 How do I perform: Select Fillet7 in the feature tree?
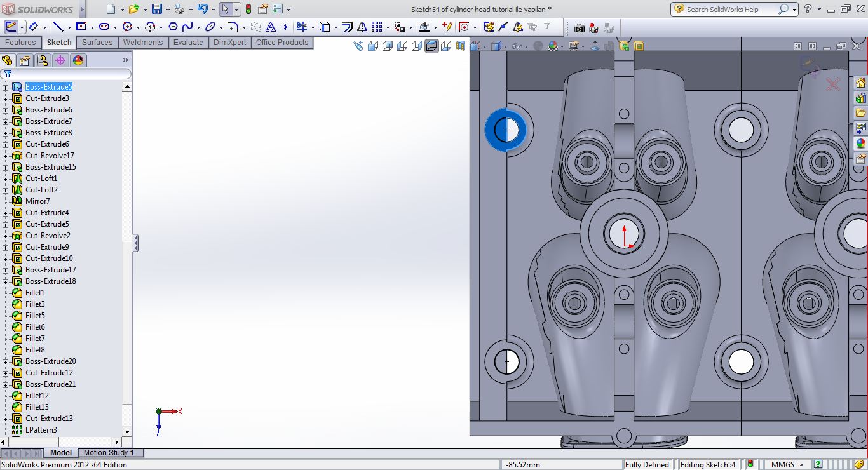[35, 339]
